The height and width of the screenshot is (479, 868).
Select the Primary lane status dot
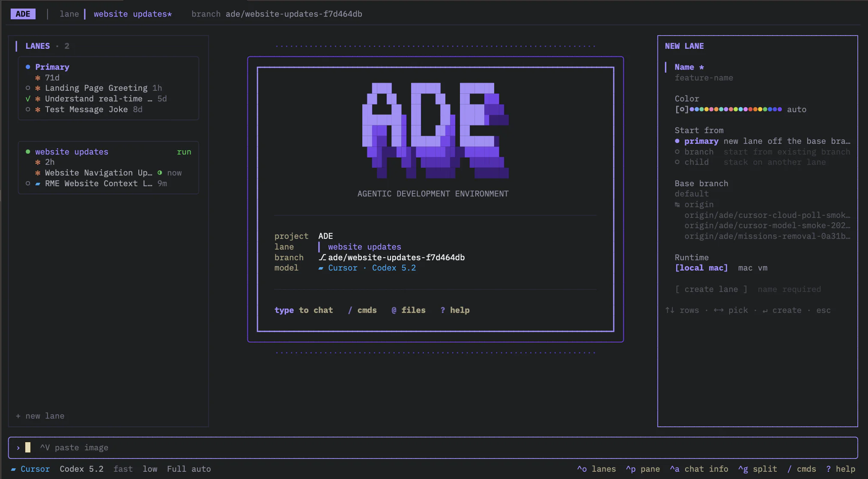point(28,67)
